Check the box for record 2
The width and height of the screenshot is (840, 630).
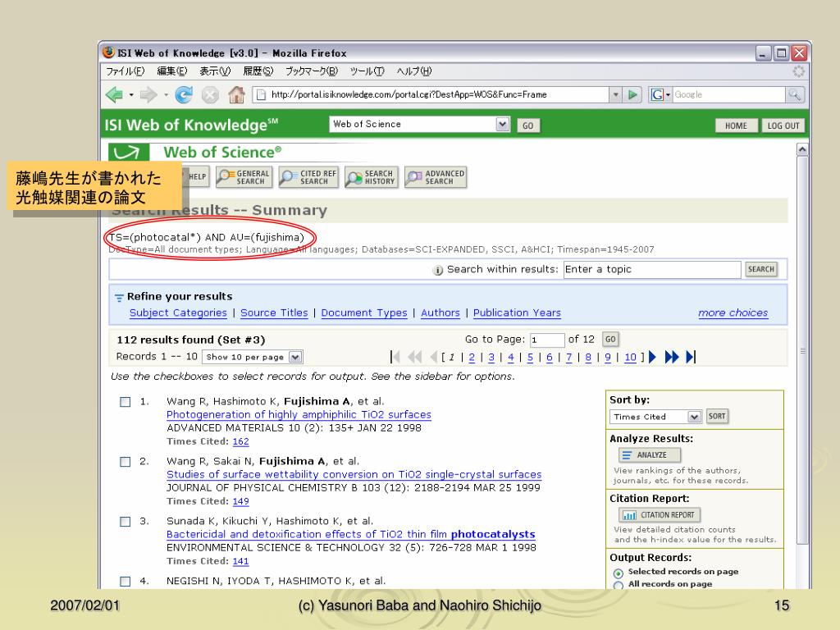pos(126,462)
